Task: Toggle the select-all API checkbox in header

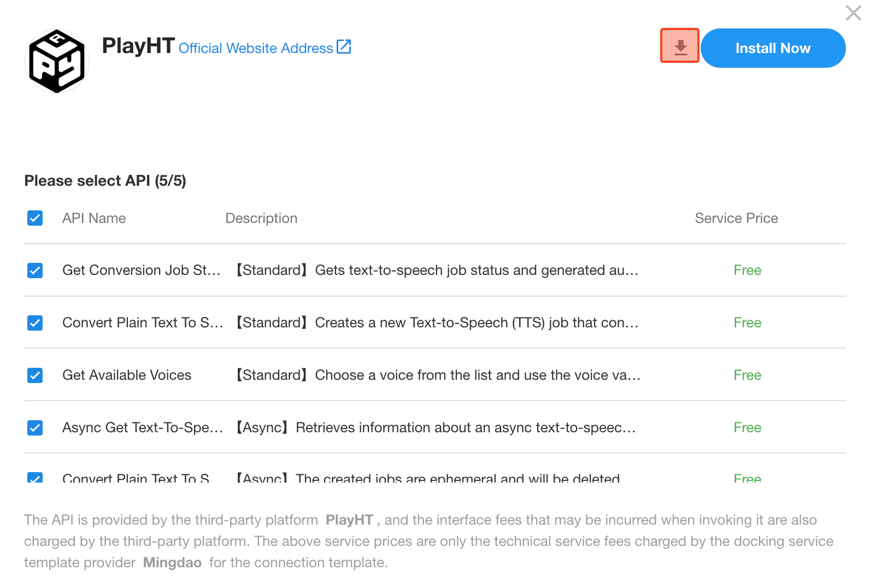Action: click(x=35, y=218)
